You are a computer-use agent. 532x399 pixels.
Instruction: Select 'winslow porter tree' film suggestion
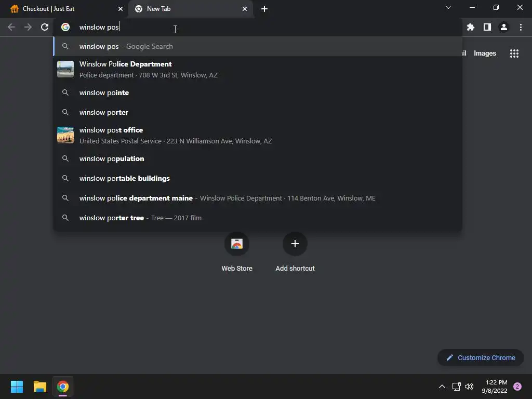point(258,218)
